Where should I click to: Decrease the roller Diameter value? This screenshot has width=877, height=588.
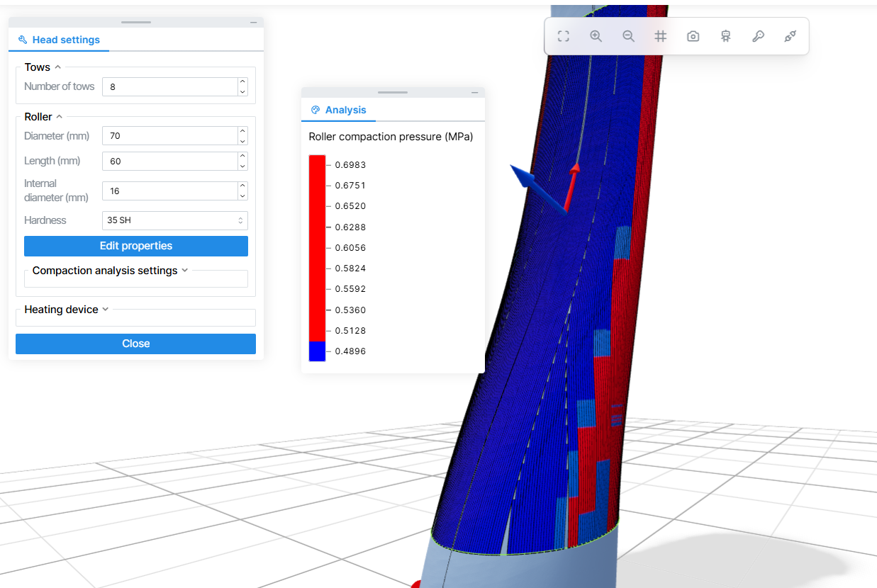(x=242, y=140)
